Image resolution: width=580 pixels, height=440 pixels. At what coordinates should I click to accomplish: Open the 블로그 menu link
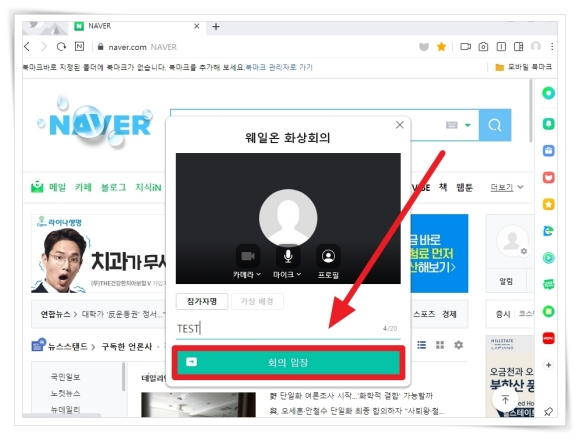114,187
